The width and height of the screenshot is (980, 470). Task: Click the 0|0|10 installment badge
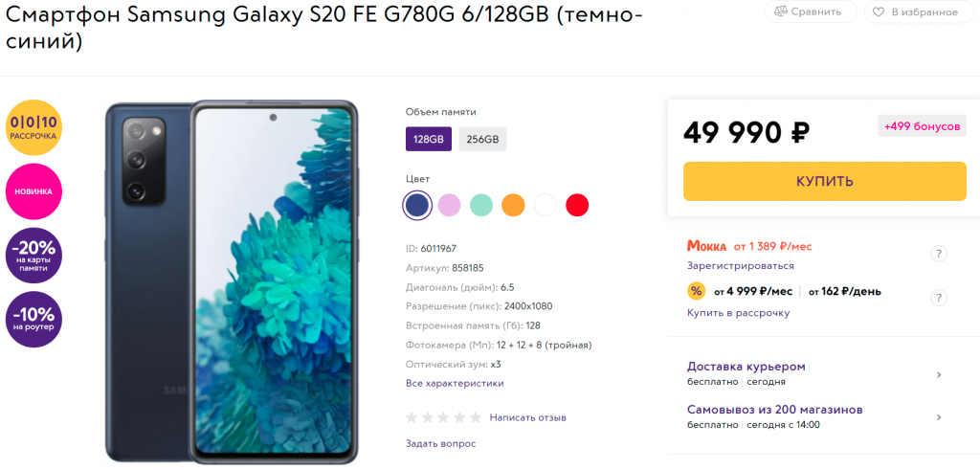pyautogui.click(x=33, y=127)
